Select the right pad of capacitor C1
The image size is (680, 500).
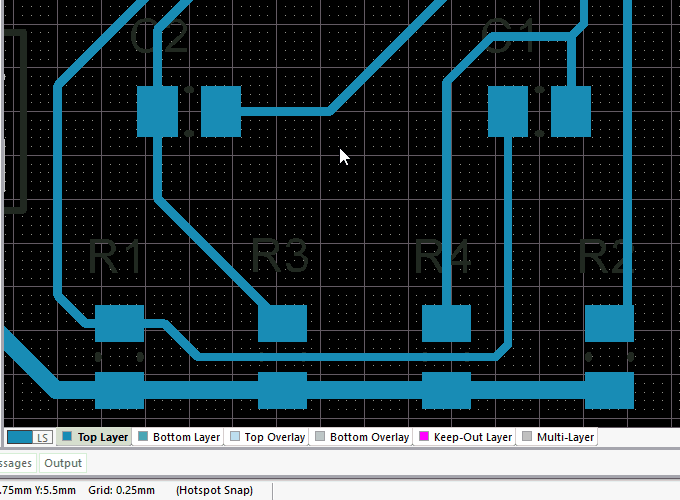(x=571, y=111)
